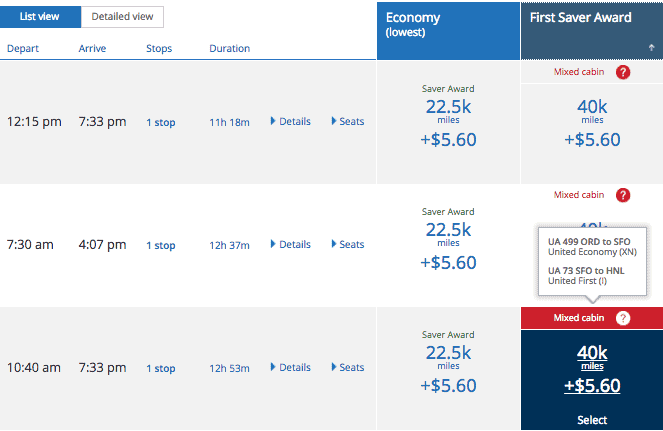This screenshot has height=431, width=663.
Task: Sort flights by Duration column header
Action: (230, 48)
